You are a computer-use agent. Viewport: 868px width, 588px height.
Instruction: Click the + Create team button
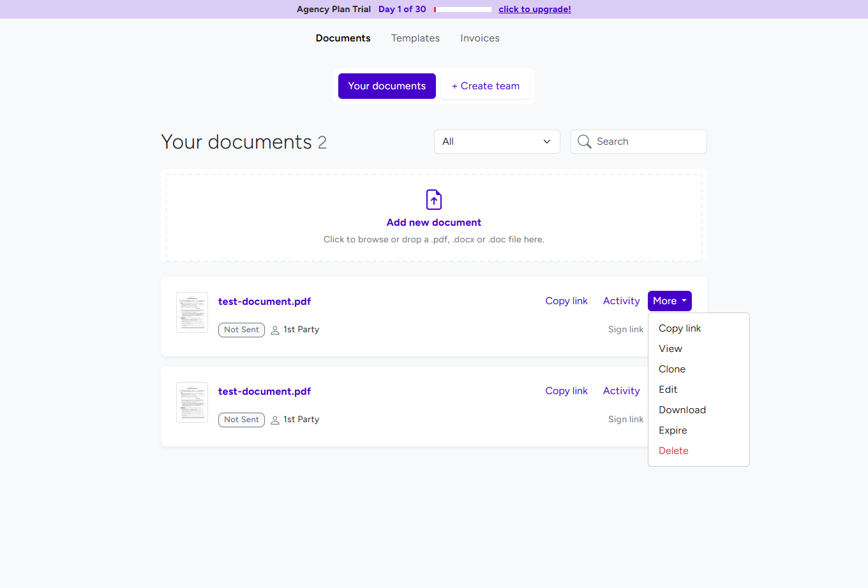(485, 85)
